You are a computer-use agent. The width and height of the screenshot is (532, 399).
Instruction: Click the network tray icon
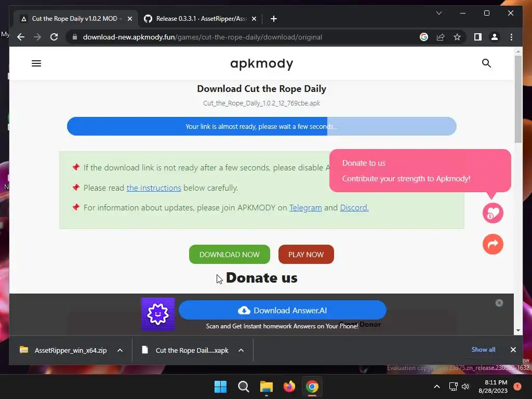coord(453,387)
